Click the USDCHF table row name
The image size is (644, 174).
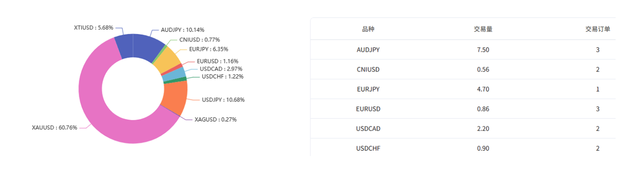pos(368,148)
